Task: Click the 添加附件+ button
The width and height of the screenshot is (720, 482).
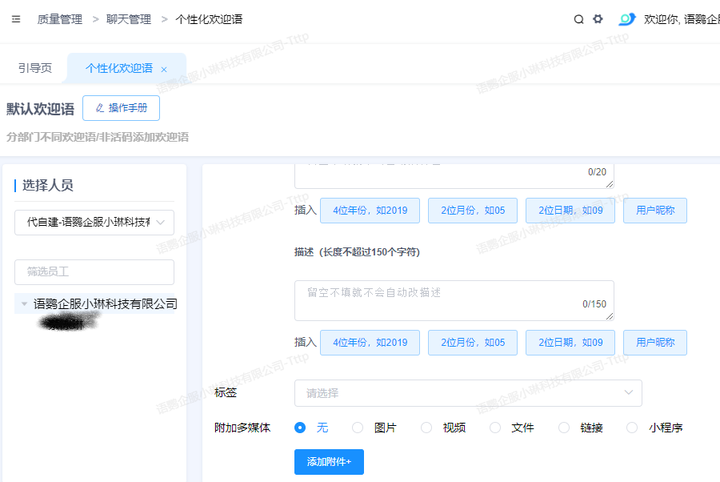Action: pyautogui.click(x=329, y=462)
